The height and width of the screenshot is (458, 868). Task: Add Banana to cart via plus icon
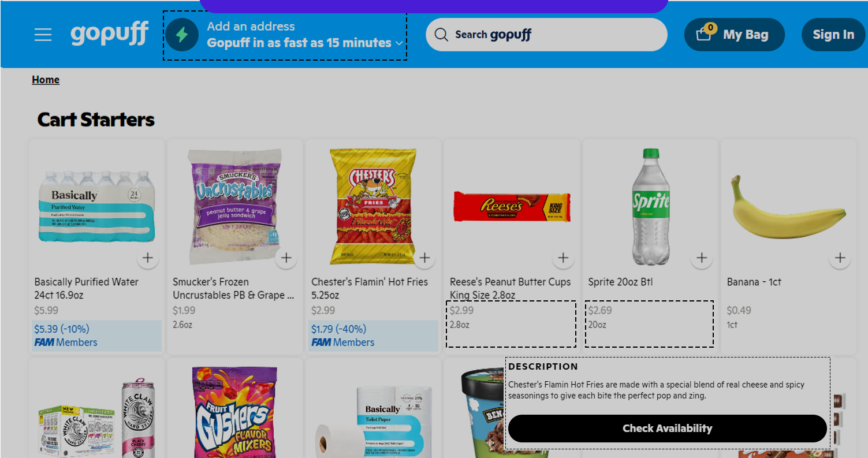pos(840,258)
